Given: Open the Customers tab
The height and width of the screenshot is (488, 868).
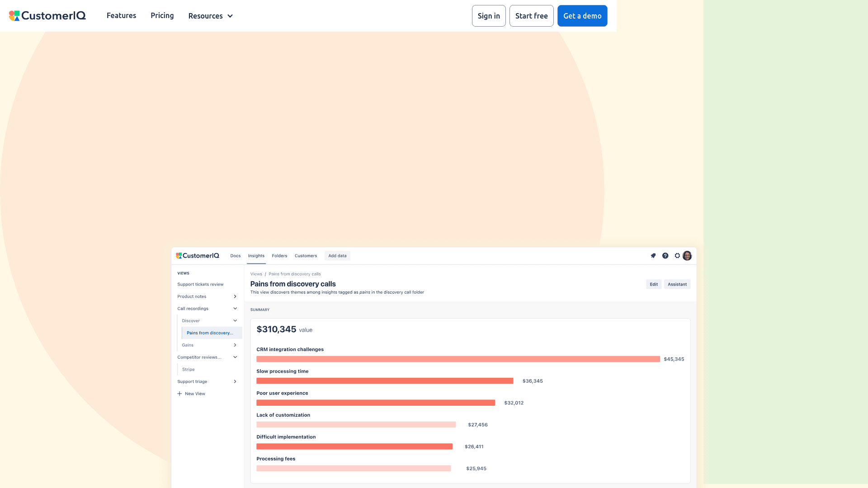Looking at the screenshot, I should click(306, 256).
